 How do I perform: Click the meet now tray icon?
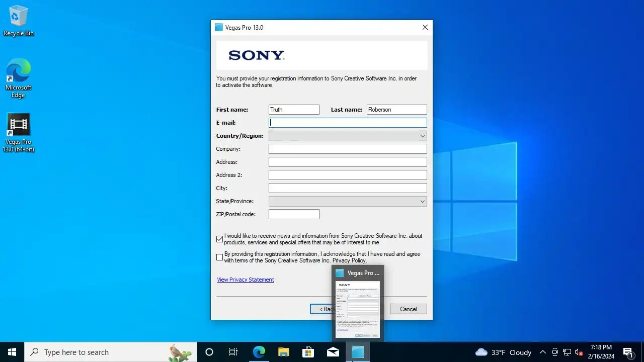[555, 352]
